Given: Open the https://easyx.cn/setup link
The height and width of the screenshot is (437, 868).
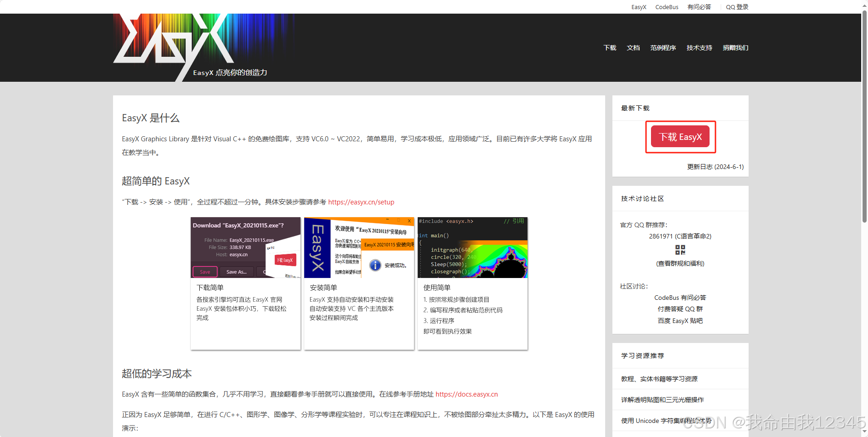Looking at the screenshot, I should pyautogui.click(x=361, y=202).
